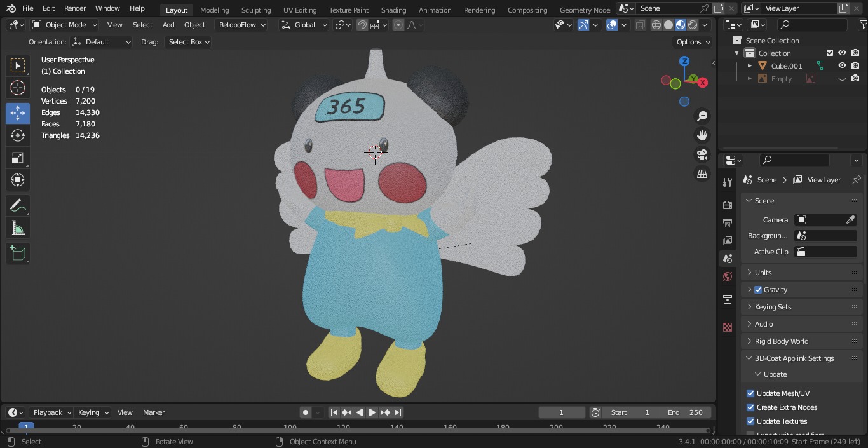
Task: Open the World properties tab
Action: [x=728, y=276]
